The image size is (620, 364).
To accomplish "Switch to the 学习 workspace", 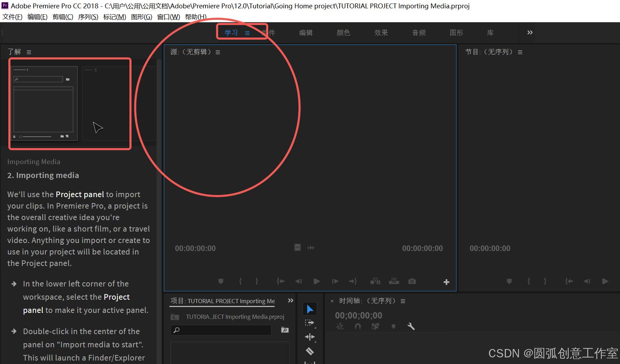I will (231, 33).
